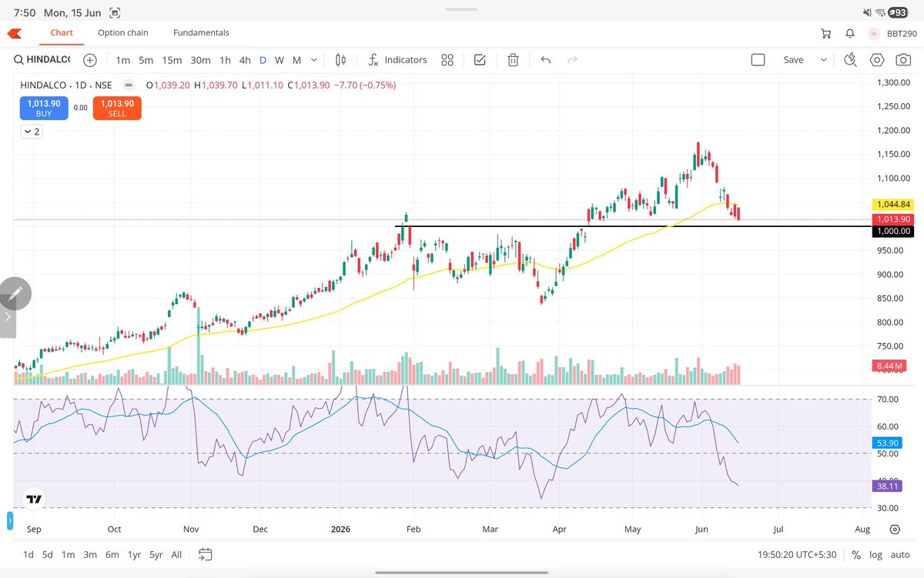Viewport: 924px width, 578px height.
Task: Save the chart layout
Action: [x=793, y=60]
